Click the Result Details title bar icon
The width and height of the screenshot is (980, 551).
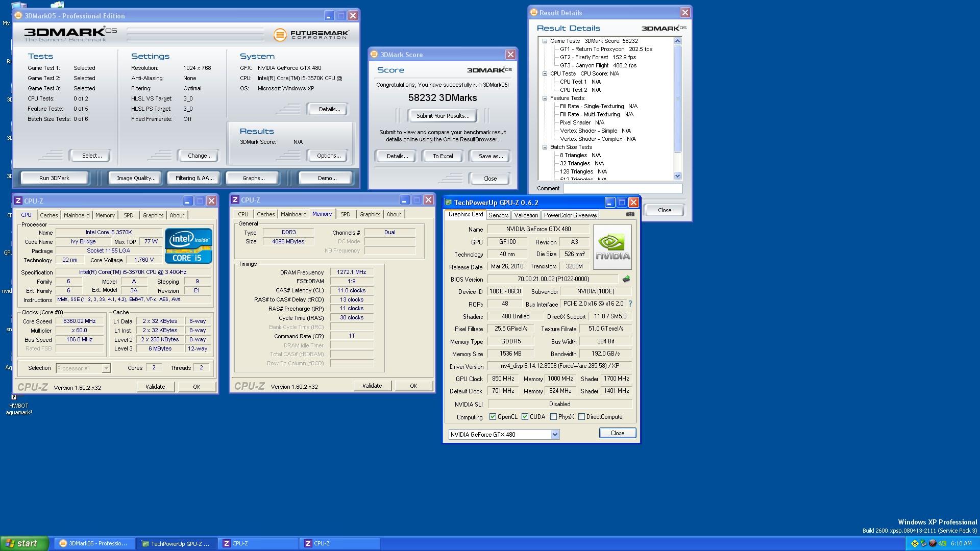click(534, 13)
